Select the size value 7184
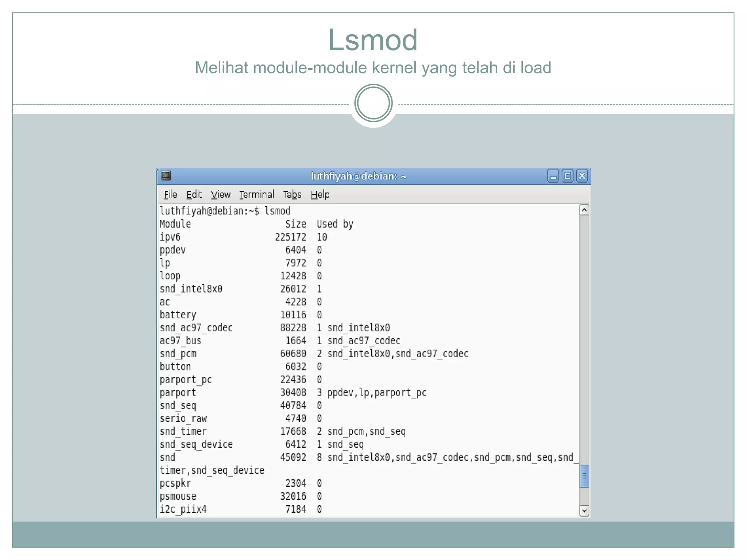 point(296,509)
